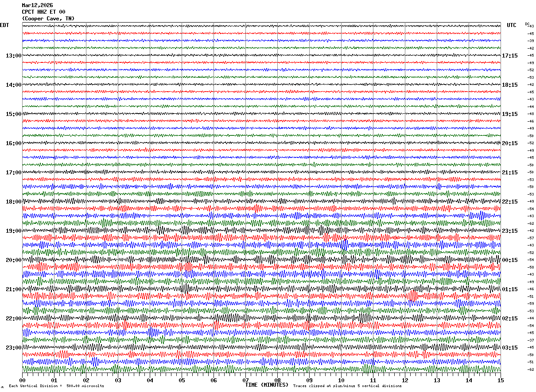This screenshot has height=392, width=536.
Task: Select the 23:00 EDT time label
Action: (13, 348)
